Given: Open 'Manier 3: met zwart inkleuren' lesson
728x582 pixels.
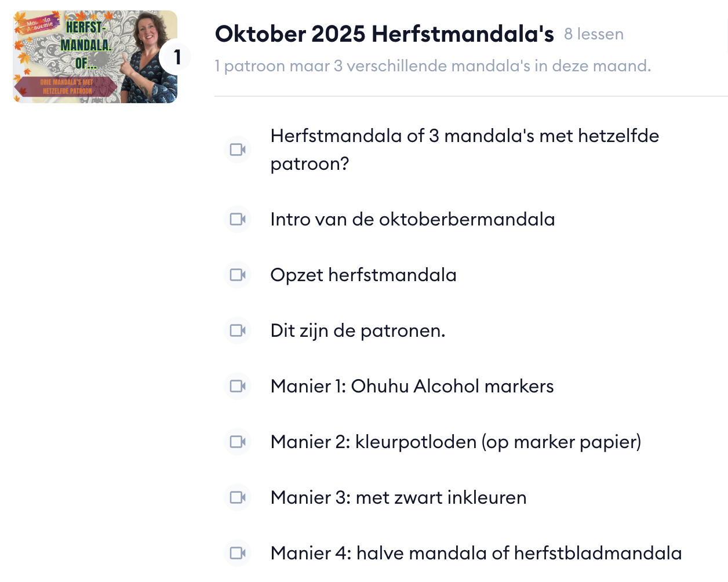Looking at the screenshot, I should click(398, 497).
